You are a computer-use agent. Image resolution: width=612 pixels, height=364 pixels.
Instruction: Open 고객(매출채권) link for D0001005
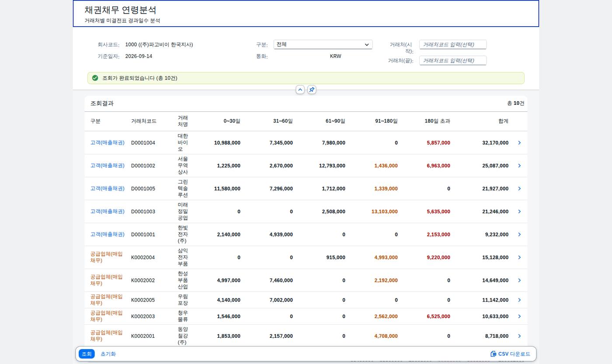(x=108, y=189)
